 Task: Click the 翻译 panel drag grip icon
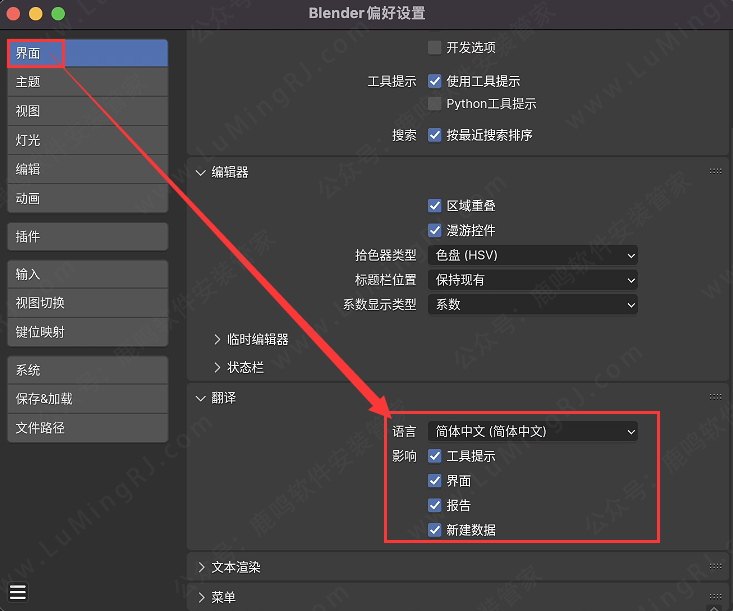pos(715,397)
